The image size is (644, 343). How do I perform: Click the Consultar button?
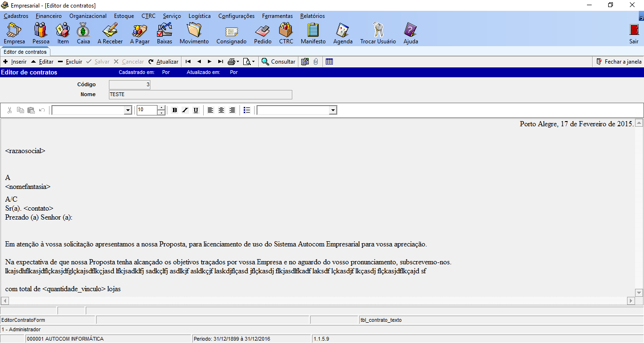pyautogui.click(x=279, y=62)
